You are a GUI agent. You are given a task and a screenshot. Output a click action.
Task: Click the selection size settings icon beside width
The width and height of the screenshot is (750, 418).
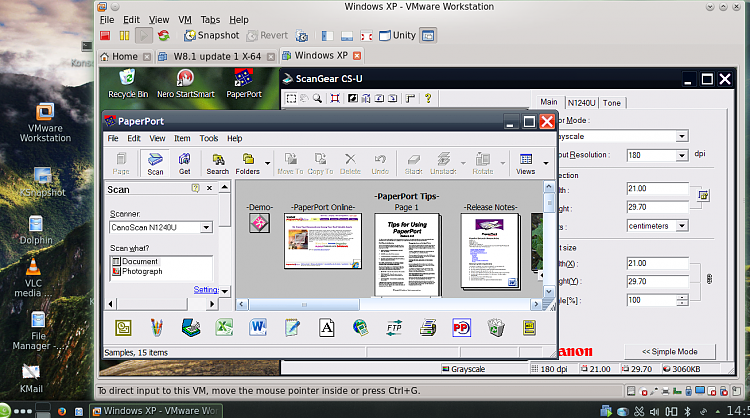pos(703,195)
